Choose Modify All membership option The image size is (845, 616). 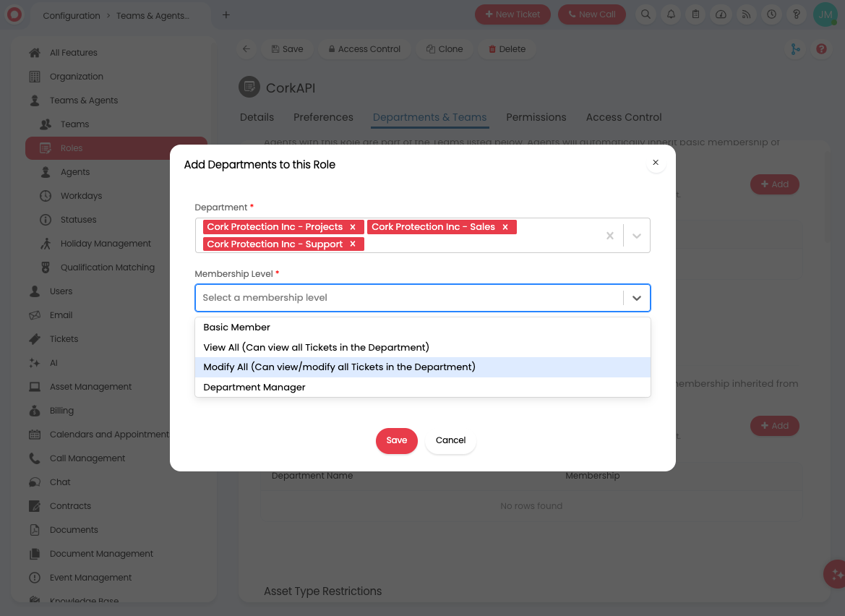(422, 367)
